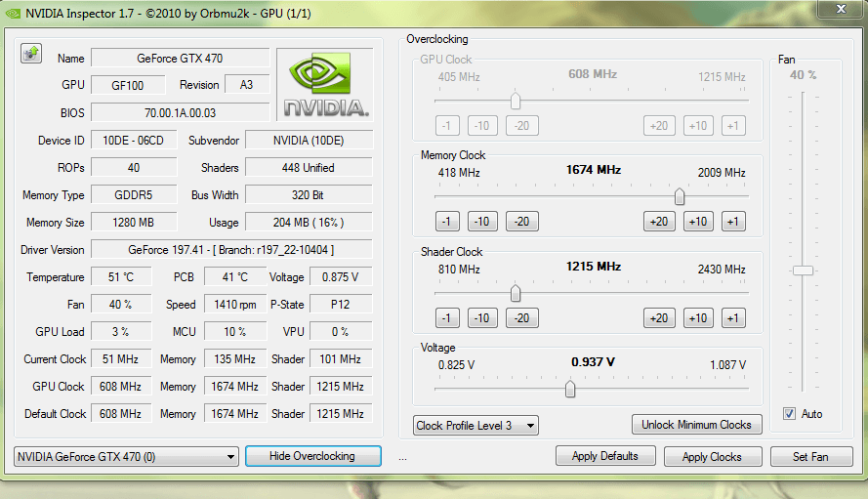The width and height of the screenshot is (868, 499).
Task: Click the Voltage reading 0.875 V
Action: [x=341, y=277]
